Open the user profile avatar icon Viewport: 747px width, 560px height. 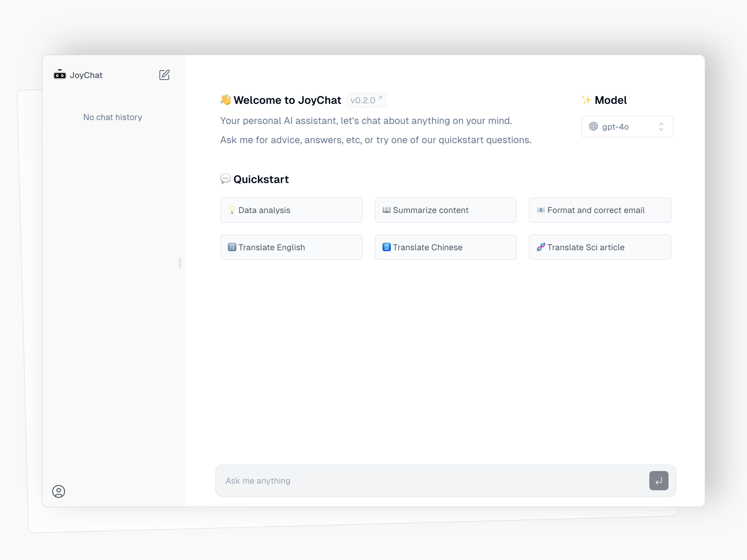point(58,491)
